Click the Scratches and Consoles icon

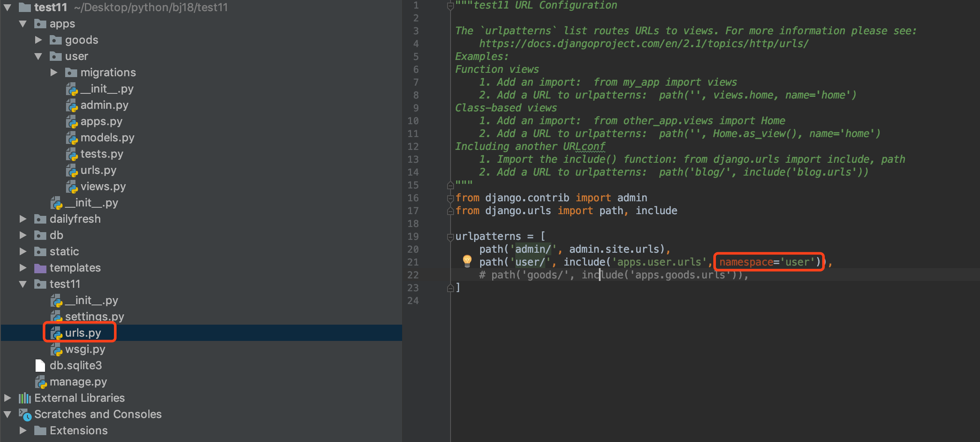click(x=25, y=415)
